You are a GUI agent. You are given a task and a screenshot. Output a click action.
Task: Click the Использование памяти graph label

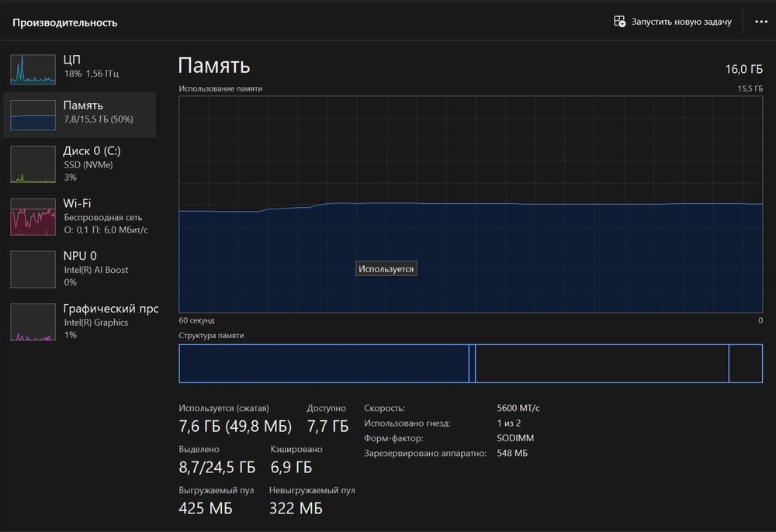tap(220, 88)
